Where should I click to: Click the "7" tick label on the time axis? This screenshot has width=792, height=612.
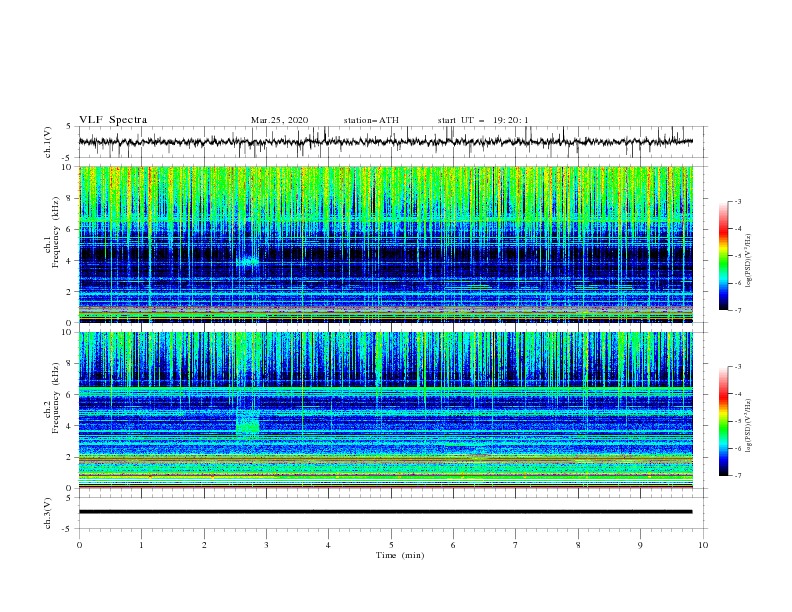click(x=516, y=545)
